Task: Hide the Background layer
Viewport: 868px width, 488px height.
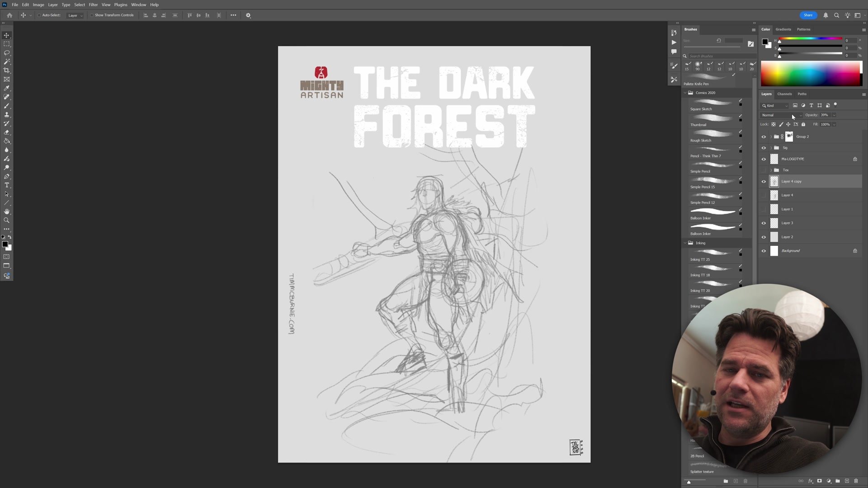Action: click(x=764, y=251)
